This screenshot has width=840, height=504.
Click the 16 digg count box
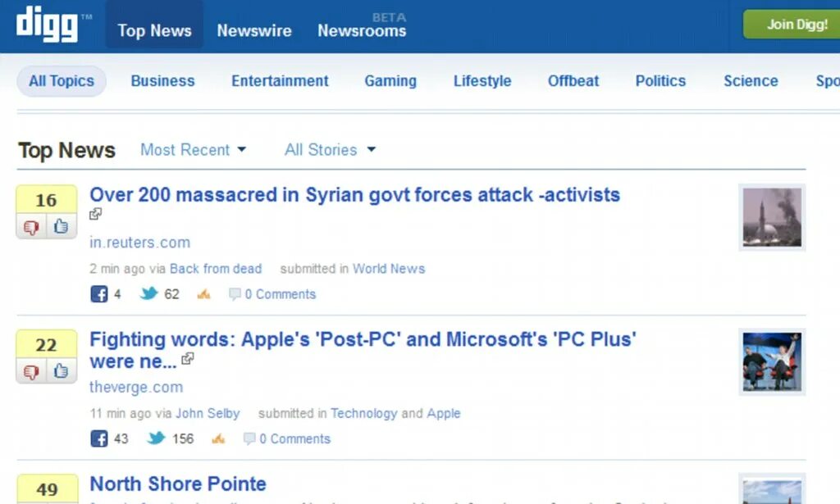(x=47, y=200)
